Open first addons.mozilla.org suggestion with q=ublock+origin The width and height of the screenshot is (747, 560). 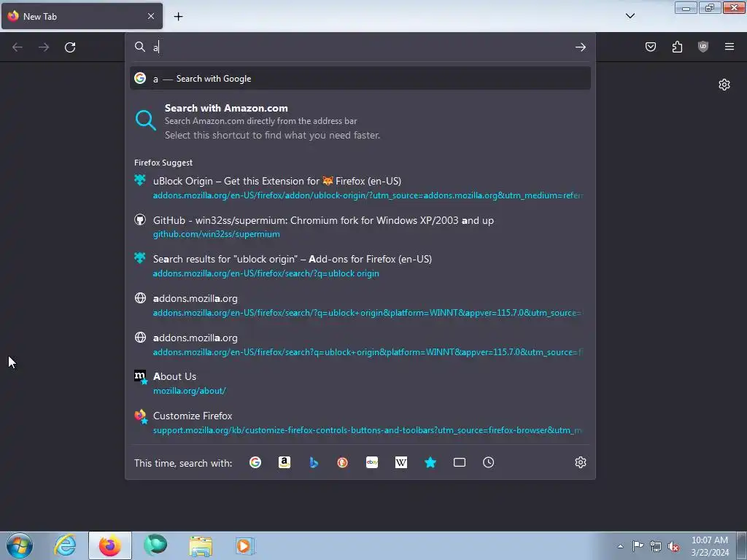(360, 306)
